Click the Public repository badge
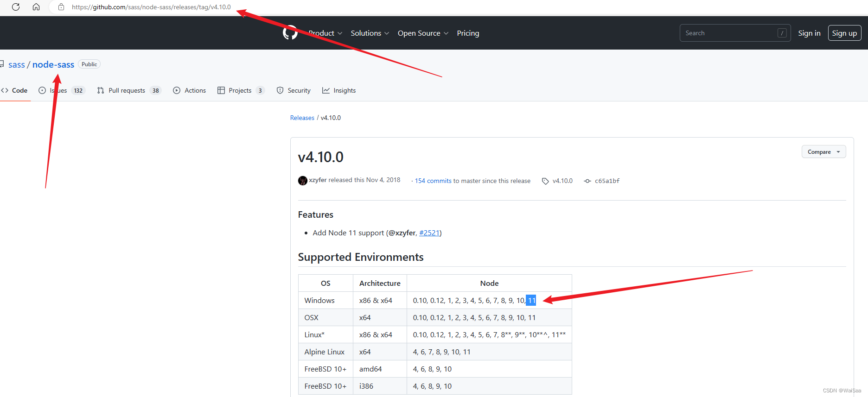Image resolution: width=868 pixels, height=397 pixels. (x=89, y=64)
